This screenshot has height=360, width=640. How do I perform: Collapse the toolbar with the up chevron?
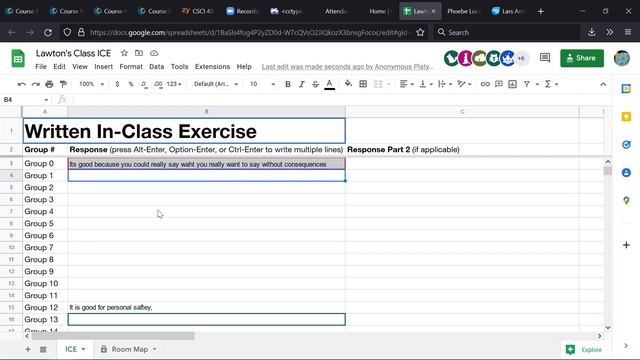click(x=603, y=84)
